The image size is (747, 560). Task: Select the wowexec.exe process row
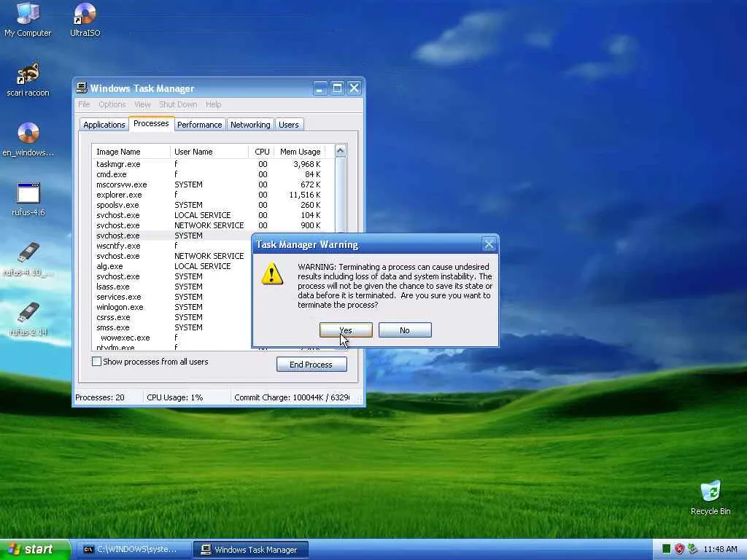tap(172, 338)
